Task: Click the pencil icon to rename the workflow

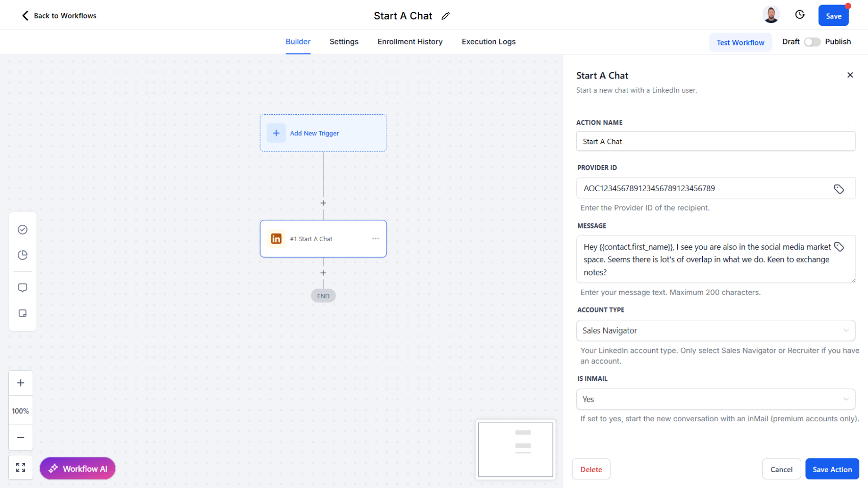Action: coord(445,16)
